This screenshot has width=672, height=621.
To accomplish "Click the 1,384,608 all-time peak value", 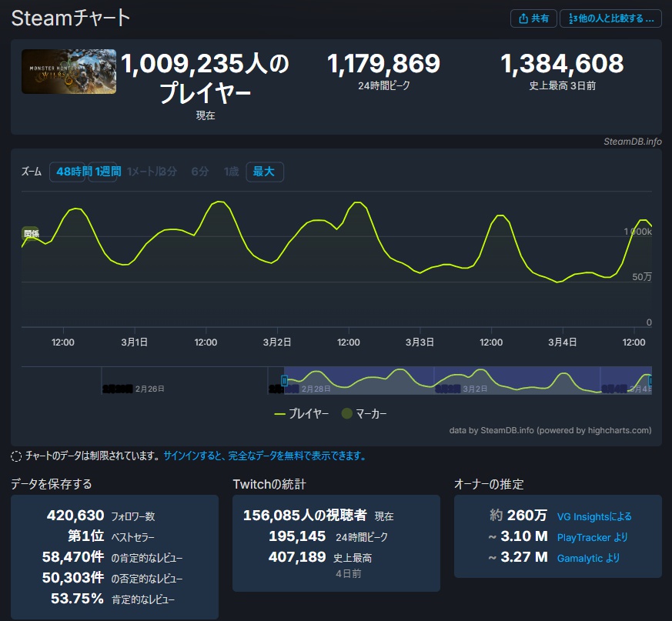I will pyautogui.click(x=562, y=63).
